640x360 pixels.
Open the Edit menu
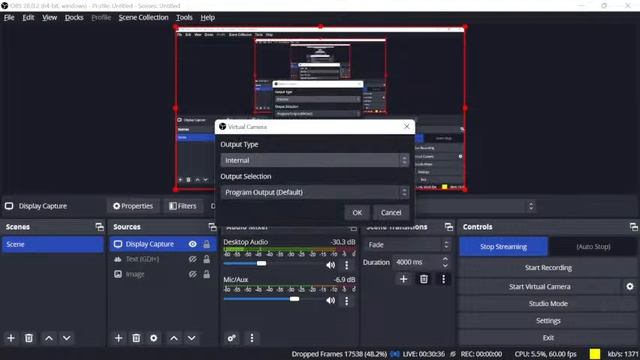click(x=28, y=18)
